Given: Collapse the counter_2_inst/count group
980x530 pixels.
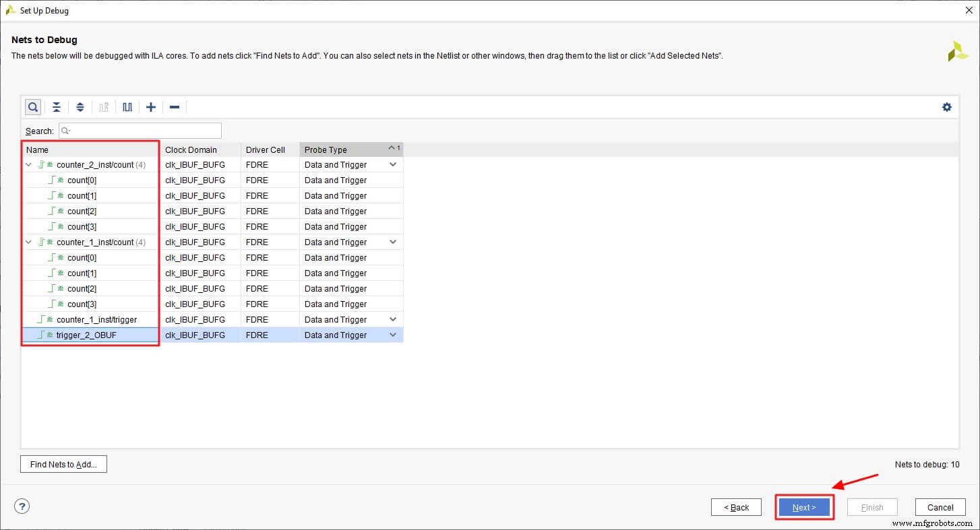Looking at the screenshot, I should pyautogui.click(x=28, y=164).
